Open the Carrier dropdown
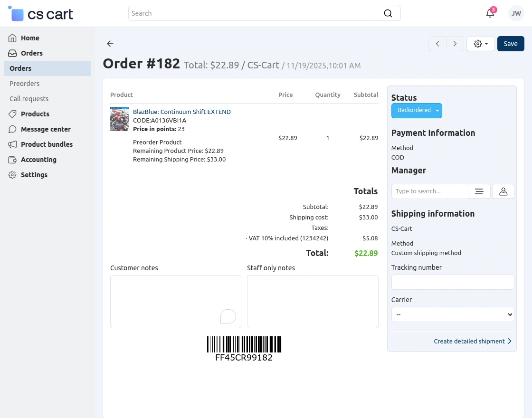The width and height of the screenshot is (532, 418). (x=452, y=314)
